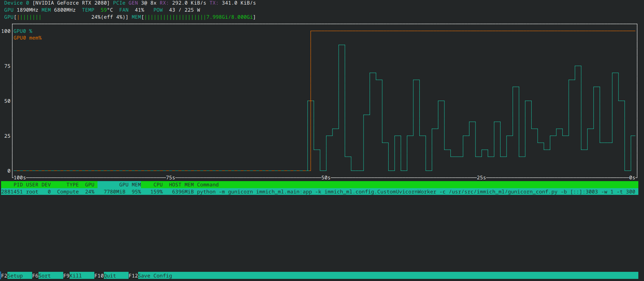Sort by the PID column header

click(x=18, y=185)
